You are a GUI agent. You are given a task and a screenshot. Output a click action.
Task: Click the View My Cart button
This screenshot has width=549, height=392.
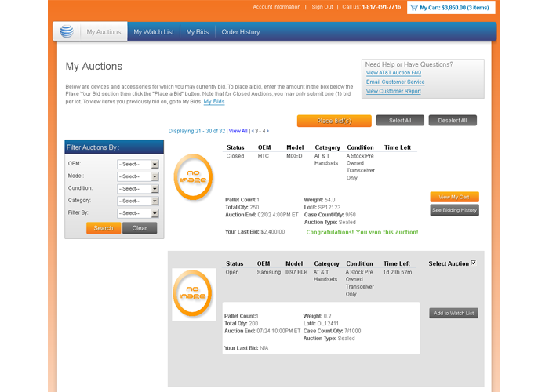click(454, 197)
